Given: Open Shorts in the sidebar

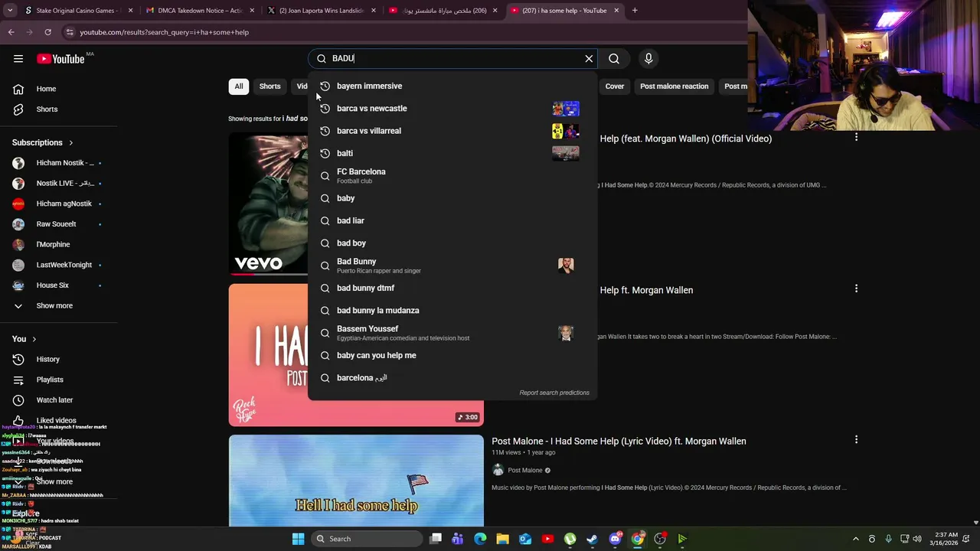Looking at the screenshot, I should (x=58, y=109).
